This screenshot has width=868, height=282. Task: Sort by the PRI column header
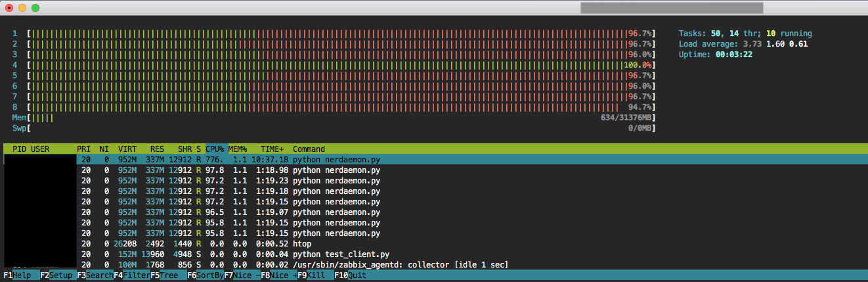coord(83,149)
